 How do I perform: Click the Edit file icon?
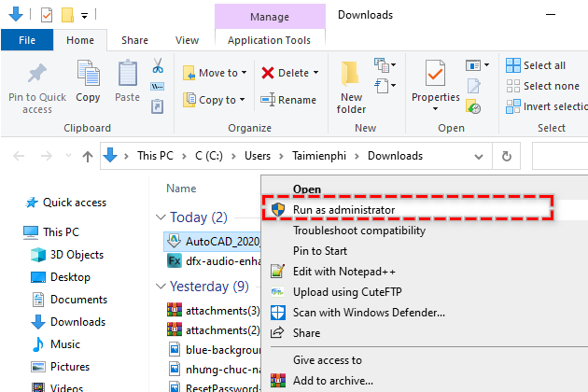(x=473, y=86)
